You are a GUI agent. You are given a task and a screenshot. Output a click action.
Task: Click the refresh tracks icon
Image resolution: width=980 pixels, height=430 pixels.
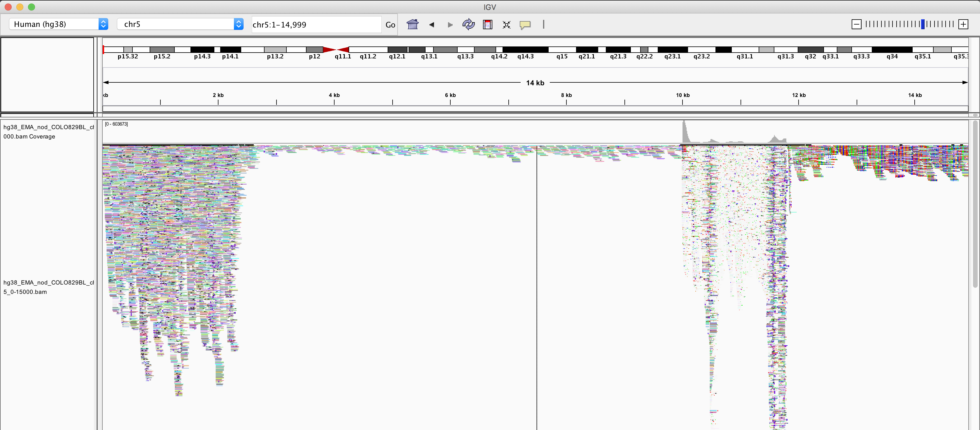point(468,24)
